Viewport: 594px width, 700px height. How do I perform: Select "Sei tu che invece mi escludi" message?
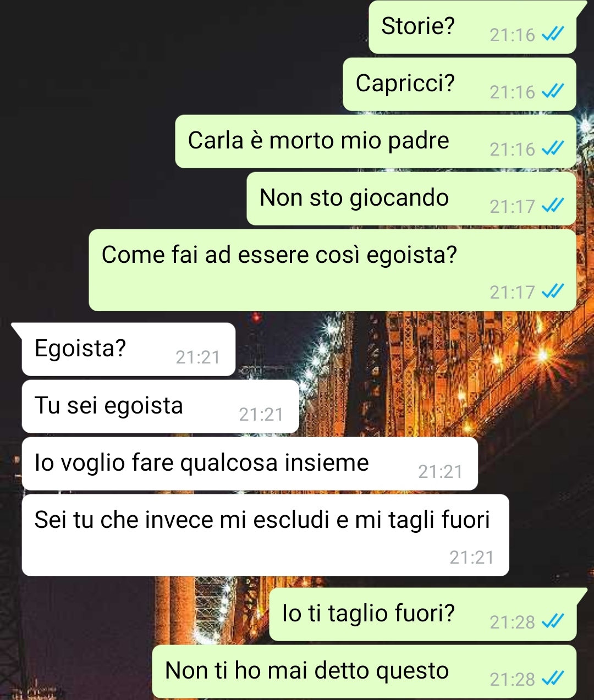point(266,535)
